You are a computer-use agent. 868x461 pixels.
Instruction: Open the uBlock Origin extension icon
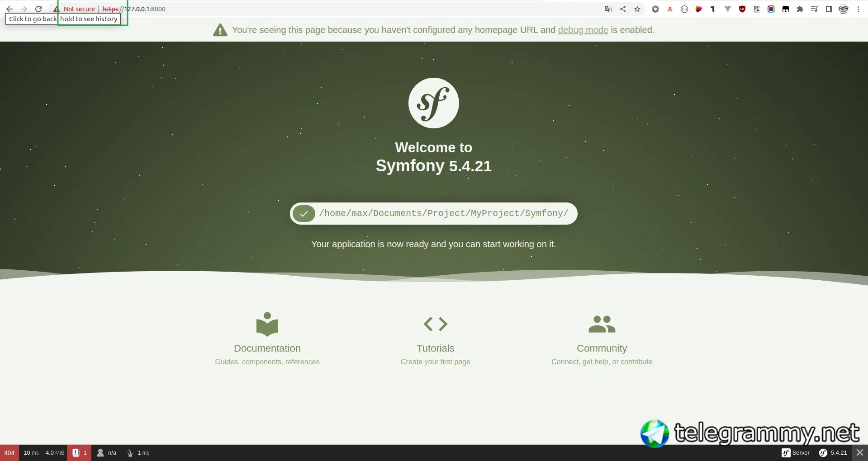coord(742,9)
